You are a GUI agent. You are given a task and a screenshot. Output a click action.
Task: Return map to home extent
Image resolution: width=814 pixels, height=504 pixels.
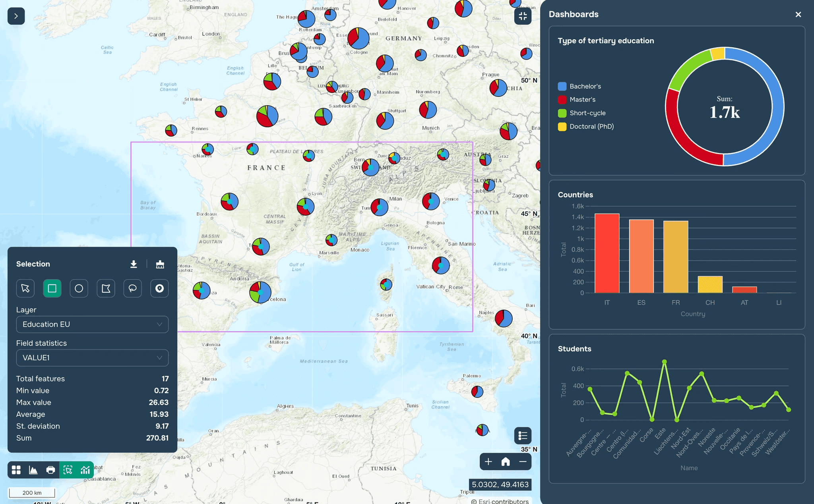click(x=506, y=462)
